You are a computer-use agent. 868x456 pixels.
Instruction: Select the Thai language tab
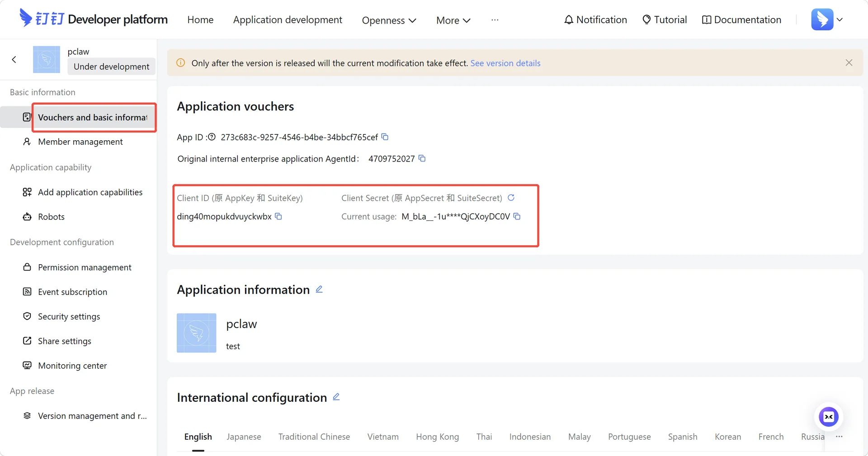(484, 437)
